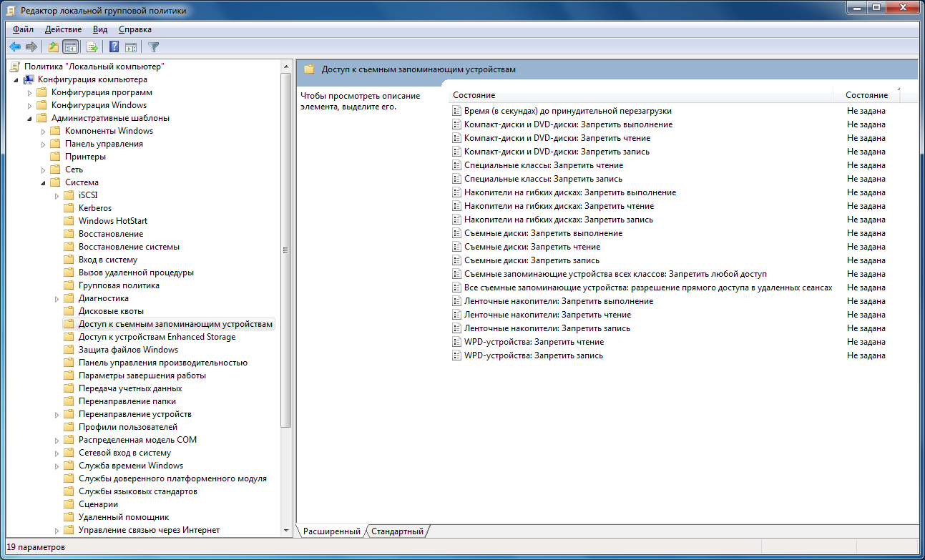Sort by the Состояние header above the Не задана values
The width and height of the screenshot is (925, 560).
[x=866, y=95]
